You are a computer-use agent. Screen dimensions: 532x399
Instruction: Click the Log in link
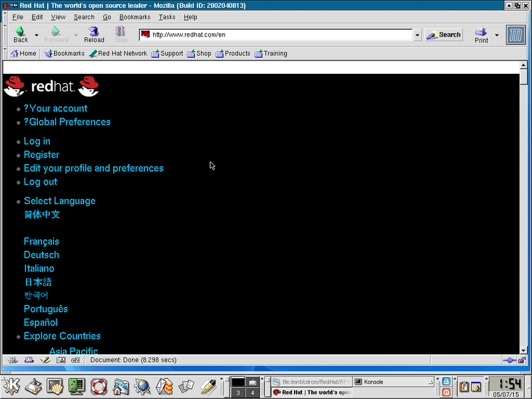pyautogui.click(x=37, y=141)
